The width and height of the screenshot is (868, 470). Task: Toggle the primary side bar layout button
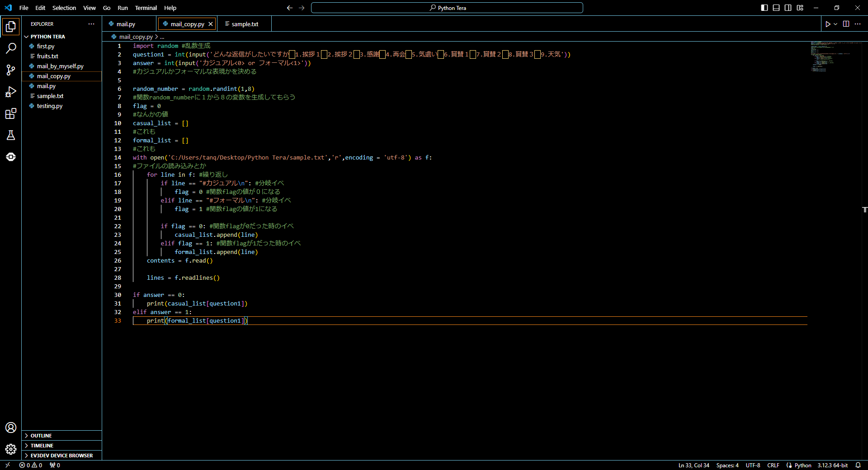click(x=764, y=8)
